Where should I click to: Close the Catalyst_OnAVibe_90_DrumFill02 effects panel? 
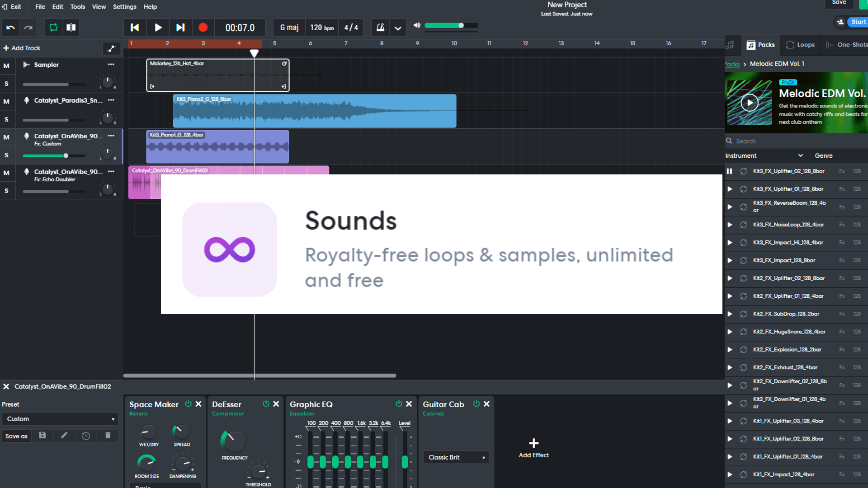(6, 387)
